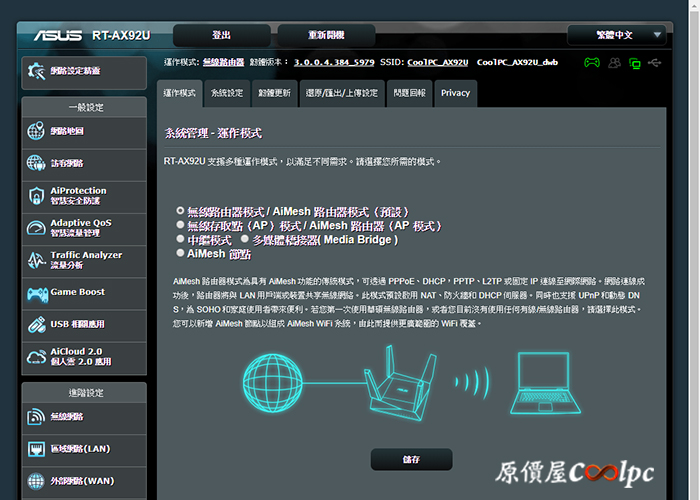
Task: Open Traffic Analyzer menu label
Action: [86, 260]
